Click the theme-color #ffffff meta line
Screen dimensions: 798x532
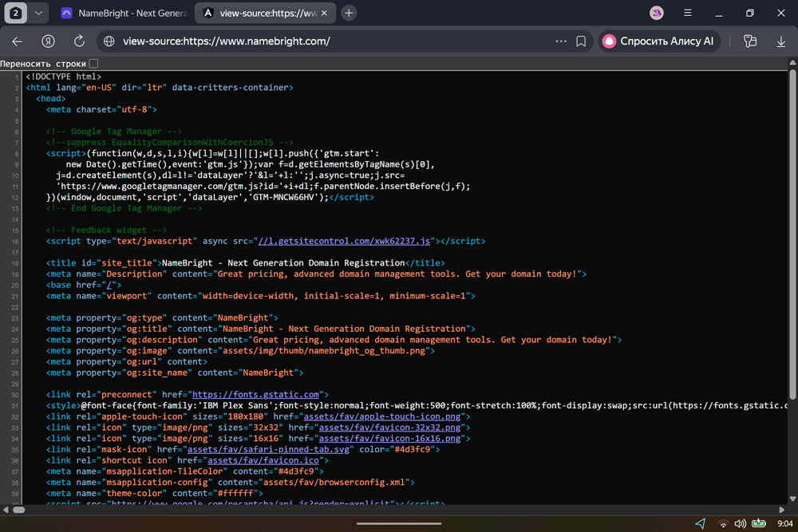154,494
